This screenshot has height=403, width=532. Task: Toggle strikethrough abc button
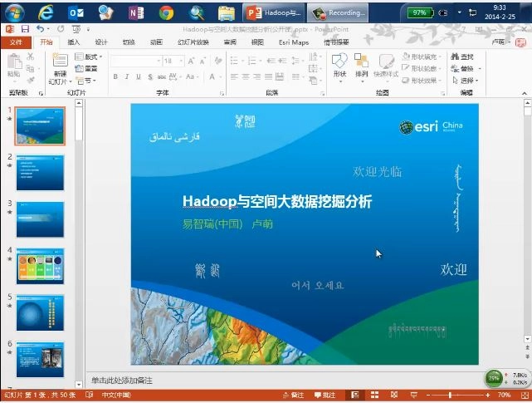point(162,76)
